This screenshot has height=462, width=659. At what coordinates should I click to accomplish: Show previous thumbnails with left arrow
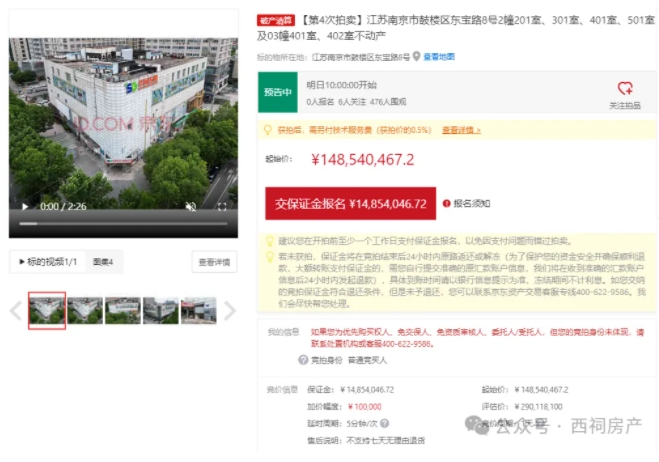[16, 310]
